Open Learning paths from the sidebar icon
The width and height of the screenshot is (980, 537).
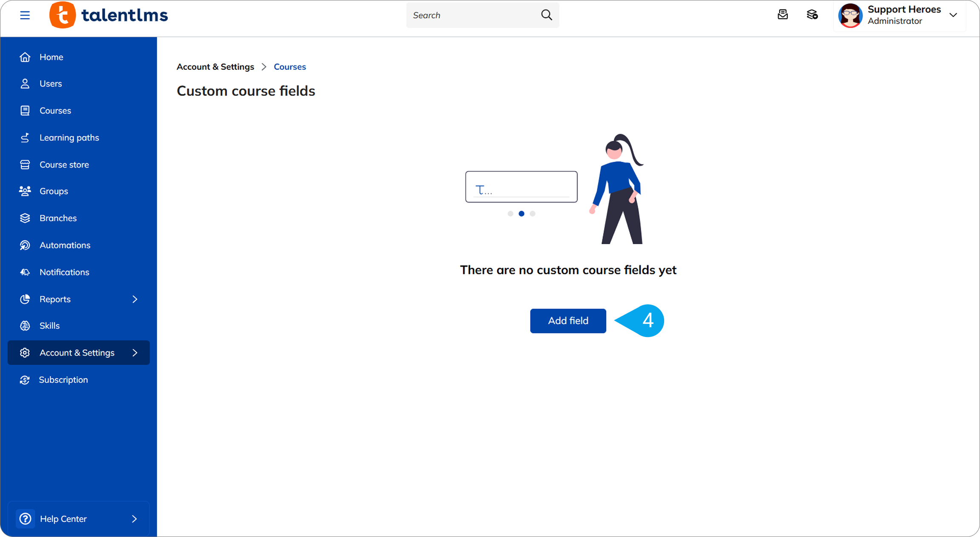pyautogui.click(x=25, y=137)
